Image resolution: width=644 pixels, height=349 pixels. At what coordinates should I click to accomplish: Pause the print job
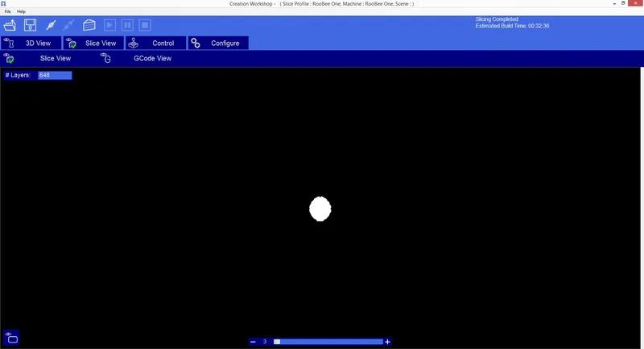point(127,26)
